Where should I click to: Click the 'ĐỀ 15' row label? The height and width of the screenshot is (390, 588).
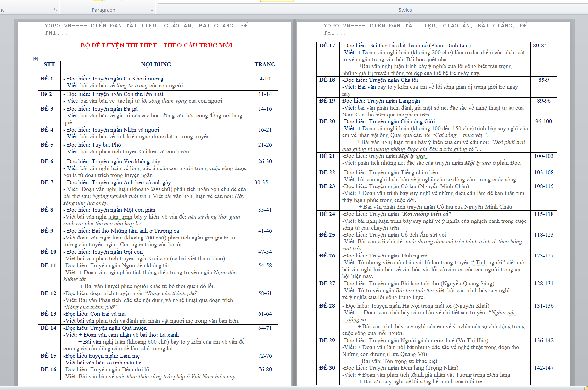point(48,356)
